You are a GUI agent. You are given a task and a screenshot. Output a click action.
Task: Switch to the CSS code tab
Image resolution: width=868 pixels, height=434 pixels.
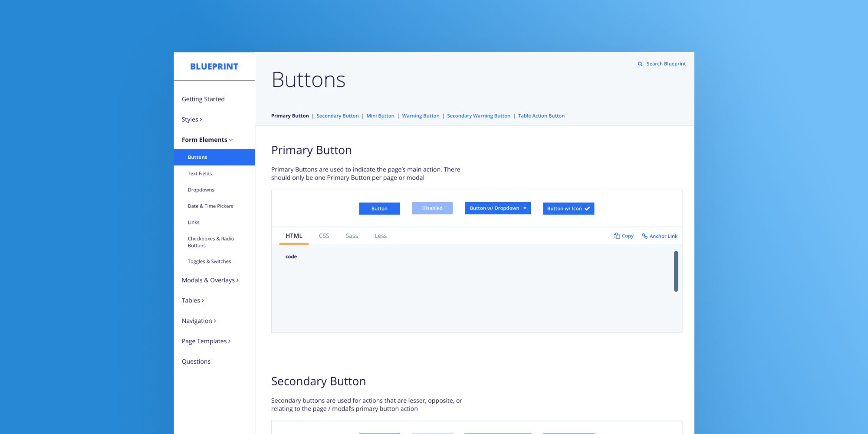tap(324, 236)
